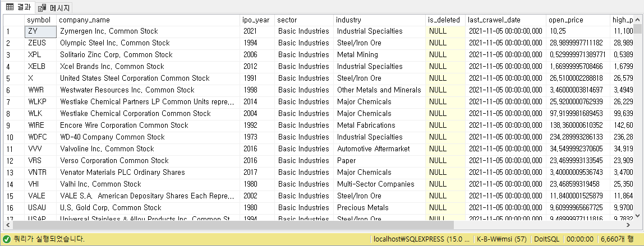644x246 pixels.
Task: Click the Multi-Sector Companies industry cell
Action: (379, 184)
